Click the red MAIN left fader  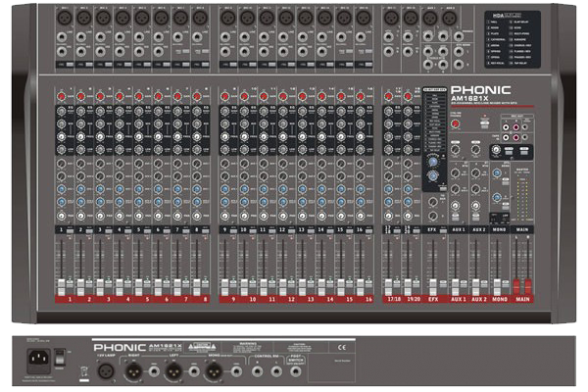[518, 285]
